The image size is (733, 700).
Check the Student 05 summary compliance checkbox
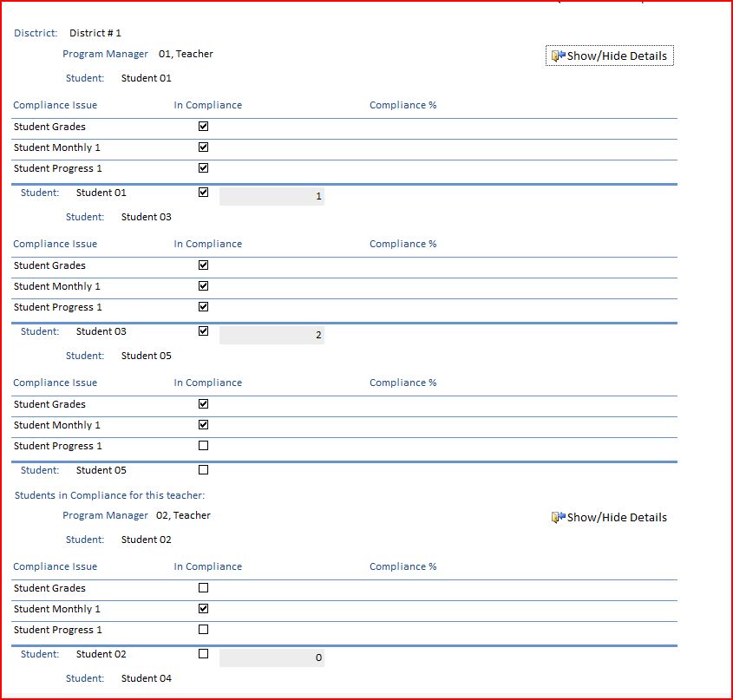pyautogui.click(x=203, y=470)
